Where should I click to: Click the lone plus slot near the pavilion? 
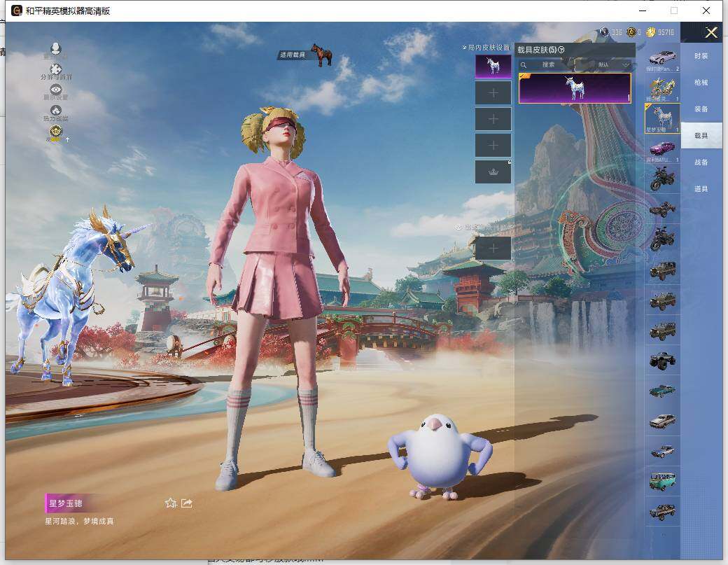493,248
